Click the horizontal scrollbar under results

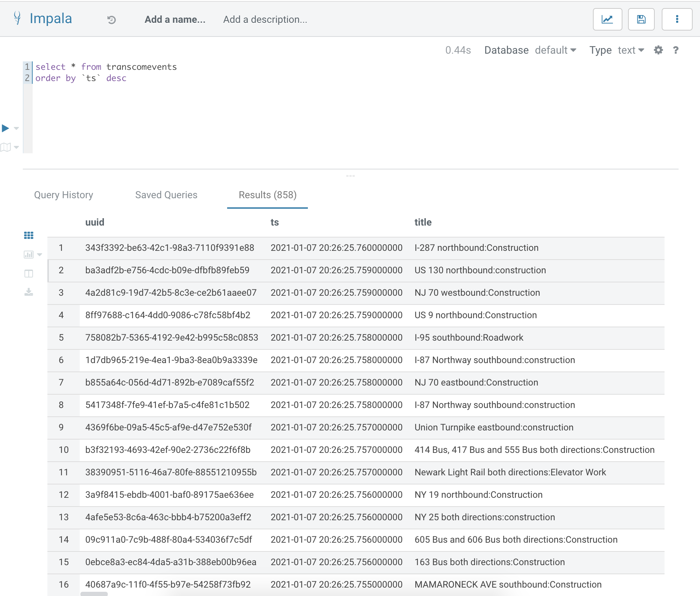click(94, 594)
